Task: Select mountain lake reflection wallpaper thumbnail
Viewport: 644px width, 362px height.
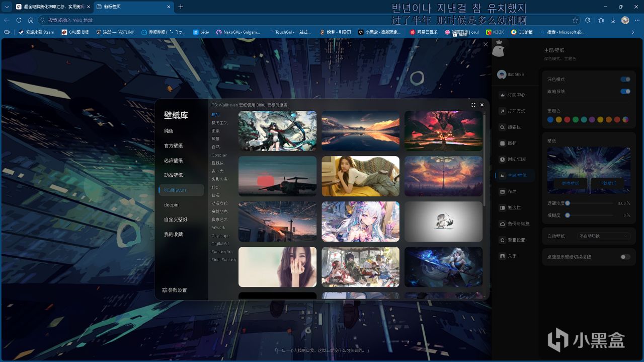Action: (360, 131)
